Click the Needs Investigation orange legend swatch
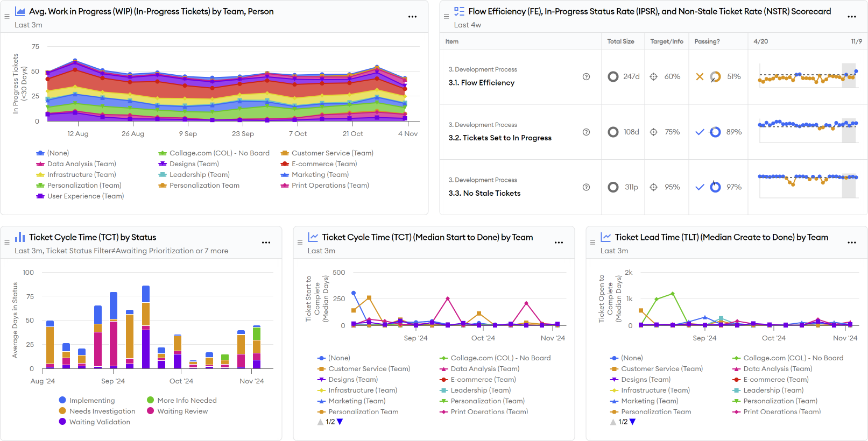This screenshot has width=868, height=441. pos(62,411)
